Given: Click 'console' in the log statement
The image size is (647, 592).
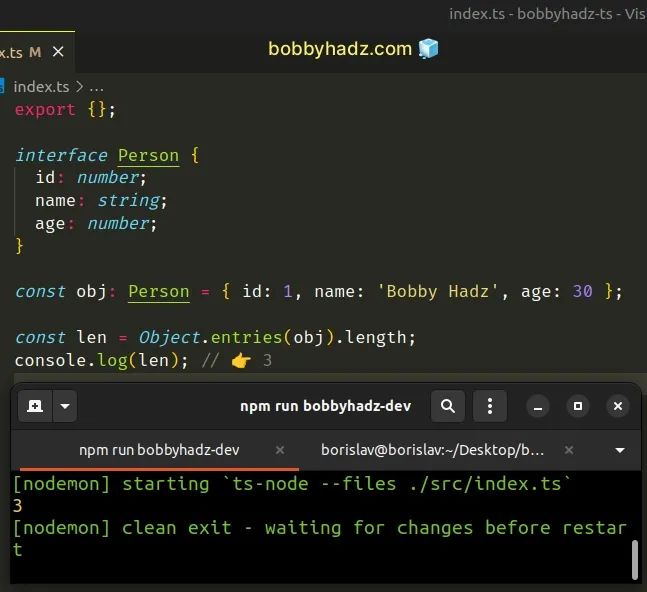Looking at the screenshot, I should click(x=50, y=361).
